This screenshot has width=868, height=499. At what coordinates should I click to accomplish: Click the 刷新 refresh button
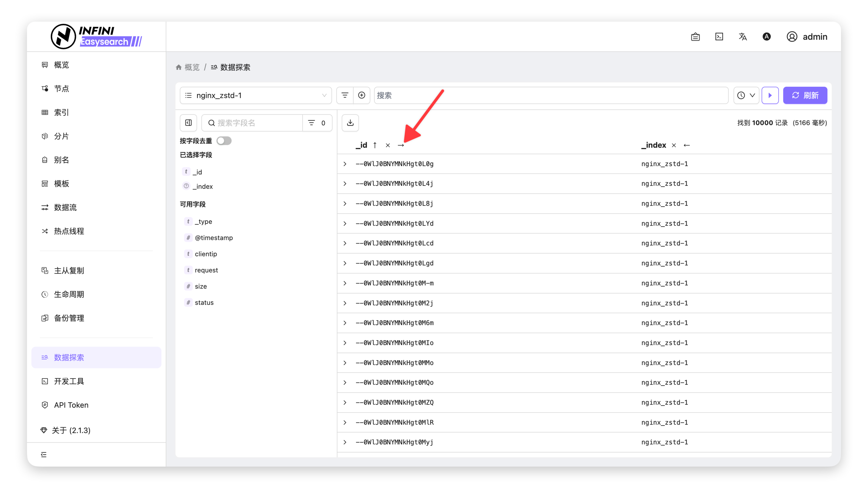(x=805, y=95)
